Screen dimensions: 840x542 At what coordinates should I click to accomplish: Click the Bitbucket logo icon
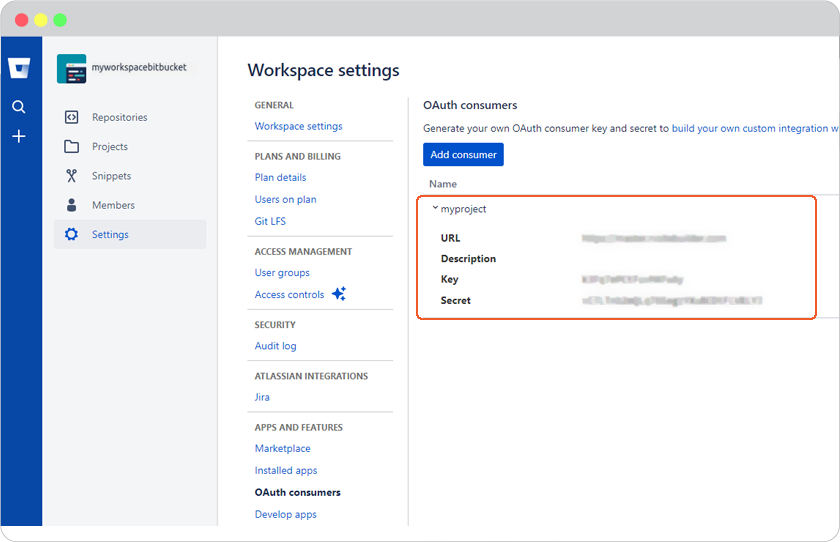(x=19, y=68)
